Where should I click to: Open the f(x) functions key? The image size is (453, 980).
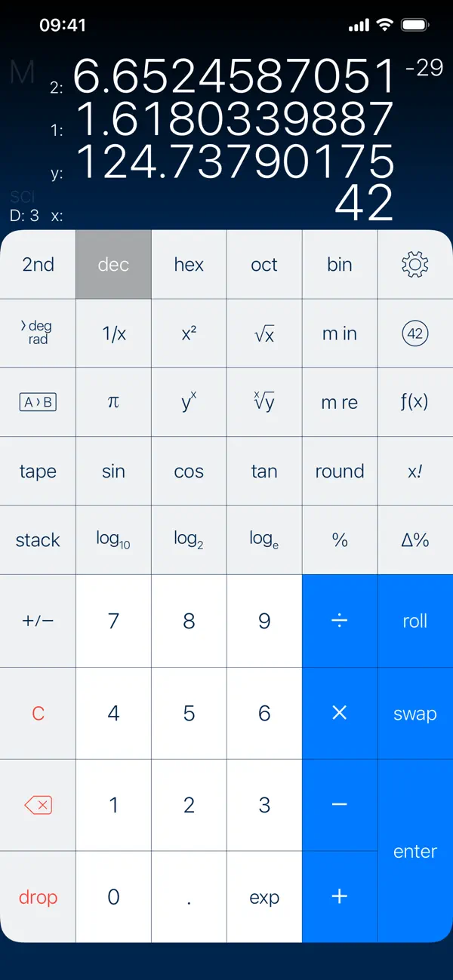[x=414, y=402]
